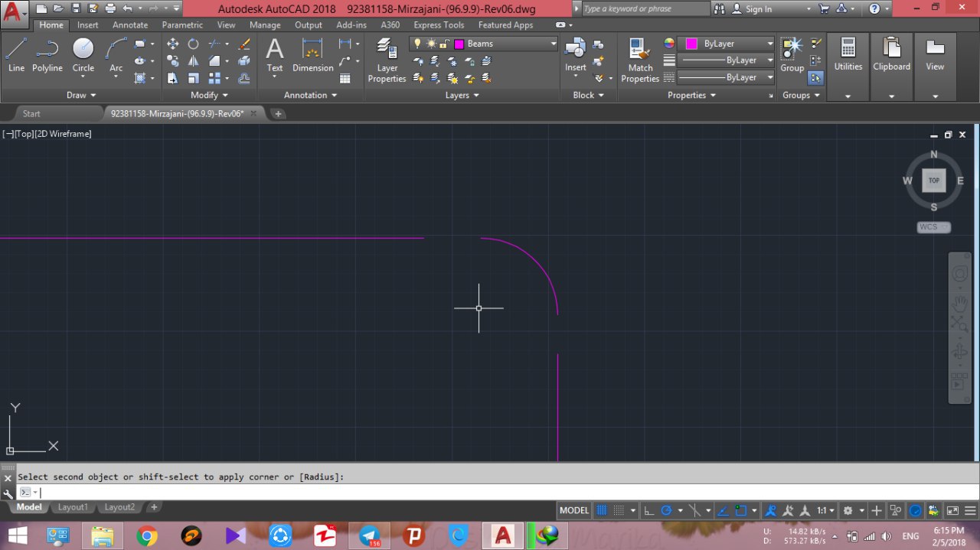Image resolution: width=980 pixels, height=550 pixels.
Task: Click the Group tool icon
Action: coord(792,55)
